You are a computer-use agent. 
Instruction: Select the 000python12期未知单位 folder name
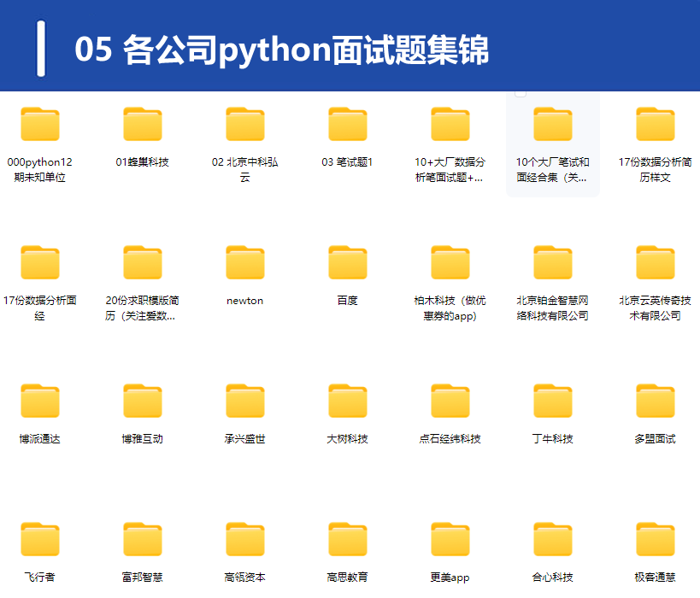point(39,170)
